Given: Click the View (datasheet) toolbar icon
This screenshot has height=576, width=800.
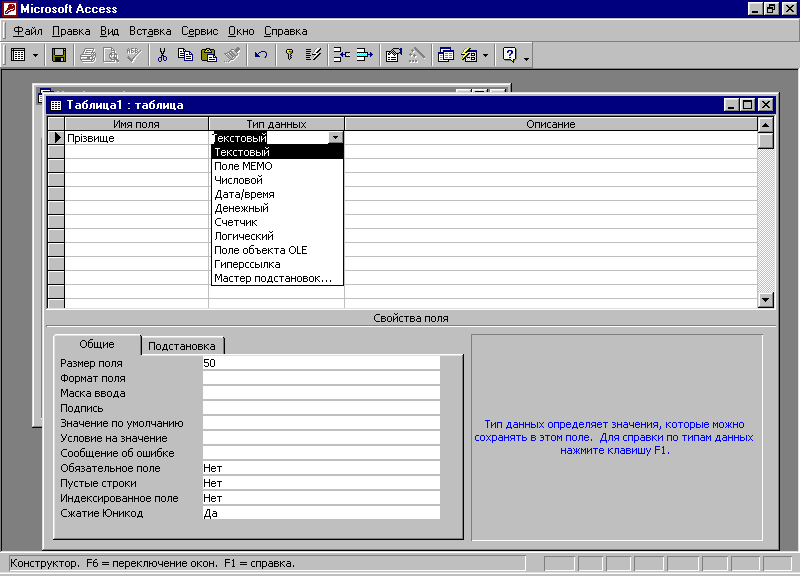Looking at the screenshot, I should pos(18,55).
